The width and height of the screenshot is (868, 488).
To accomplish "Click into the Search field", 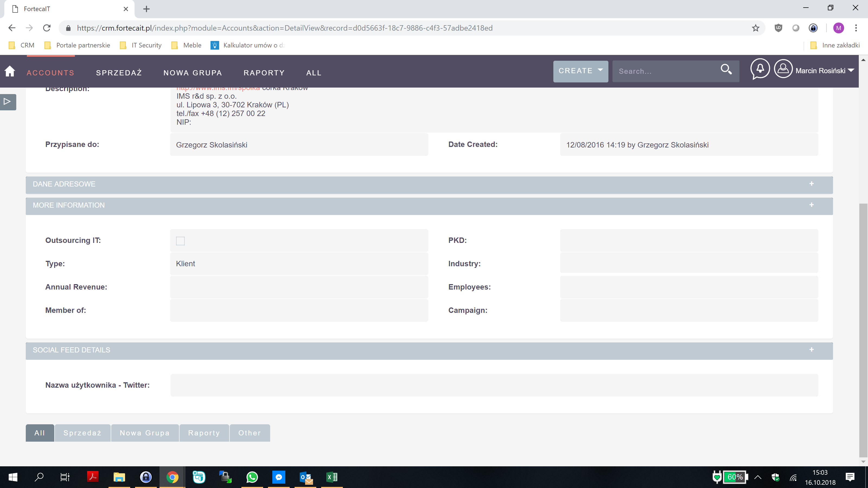I will click(664, 71).
